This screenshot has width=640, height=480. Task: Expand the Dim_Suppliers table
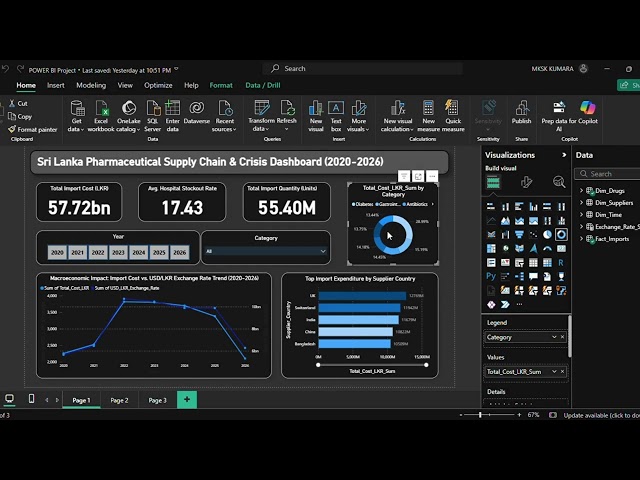581,202
